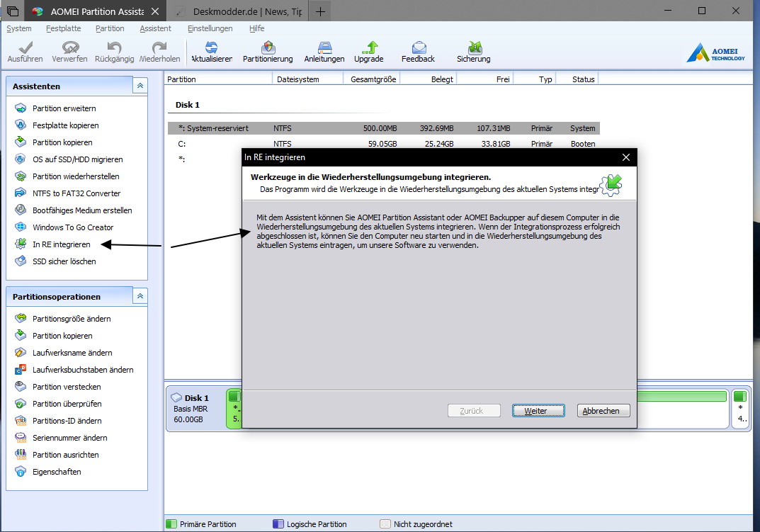Open the Assistent menu

156,28
